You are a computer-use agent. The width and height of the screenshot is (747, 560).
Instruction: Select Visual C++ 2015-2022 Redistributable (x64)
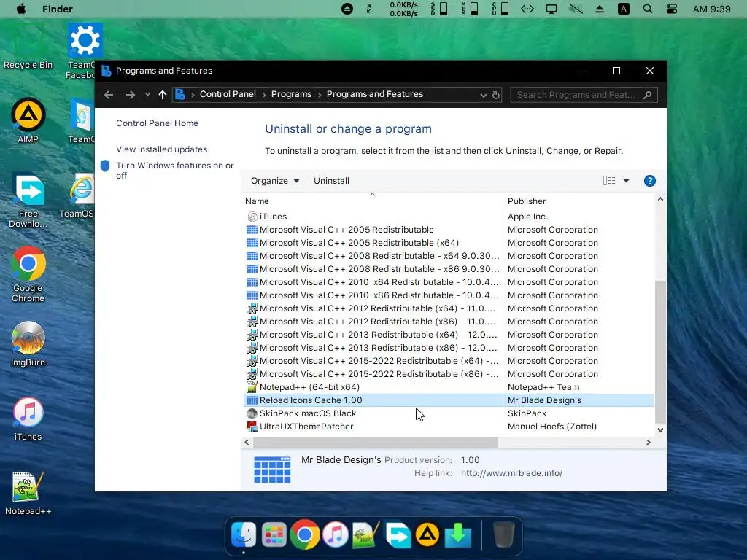449,360
